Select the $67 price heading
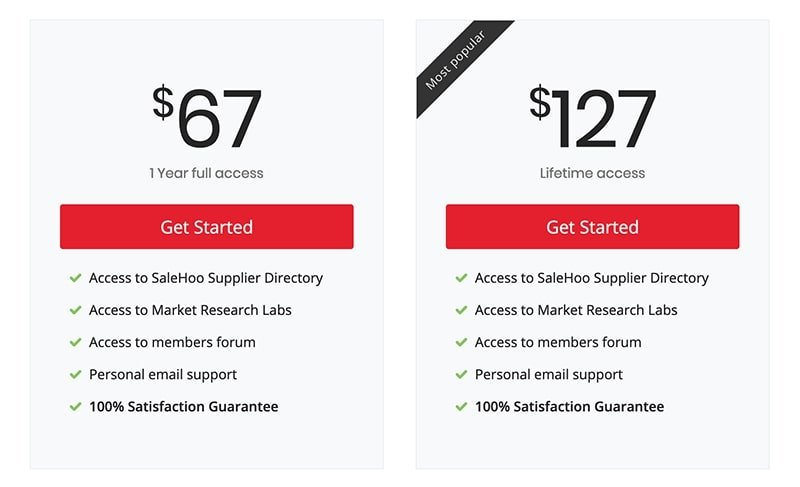 pos(207,117)
